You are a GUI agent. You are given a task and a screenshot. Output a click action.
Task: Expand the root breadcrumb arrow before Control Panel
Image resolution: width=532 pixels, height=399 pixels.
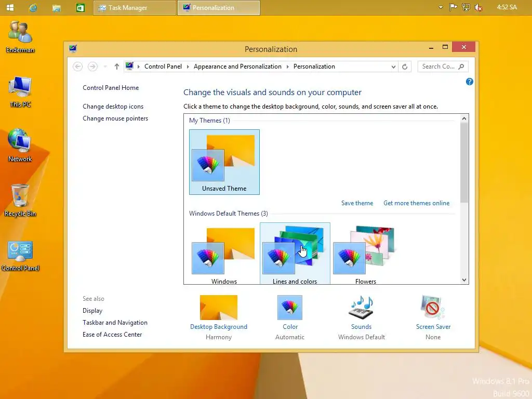click(x=138, y=66)
